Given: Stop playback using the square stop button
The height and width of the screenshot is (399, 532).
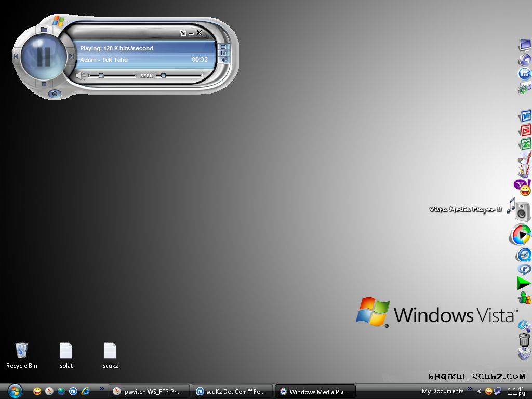Looking at the screenshot, I should 44,84.
